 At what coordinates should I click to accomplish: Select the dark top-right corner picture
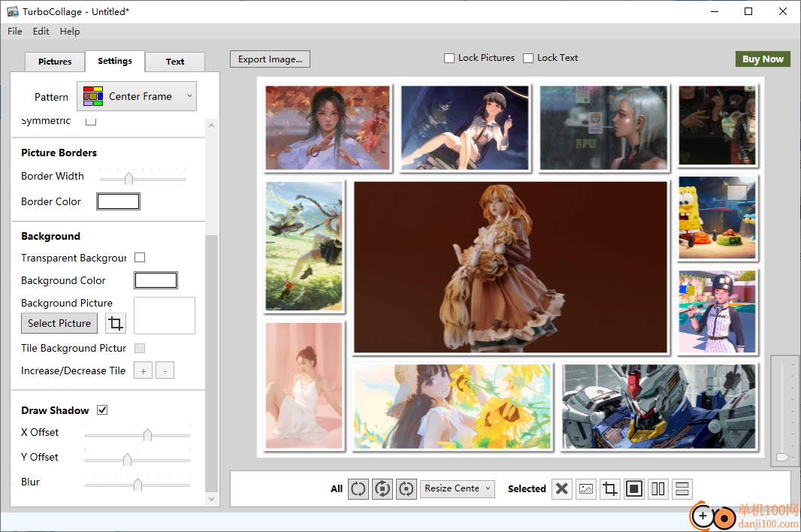718,125
